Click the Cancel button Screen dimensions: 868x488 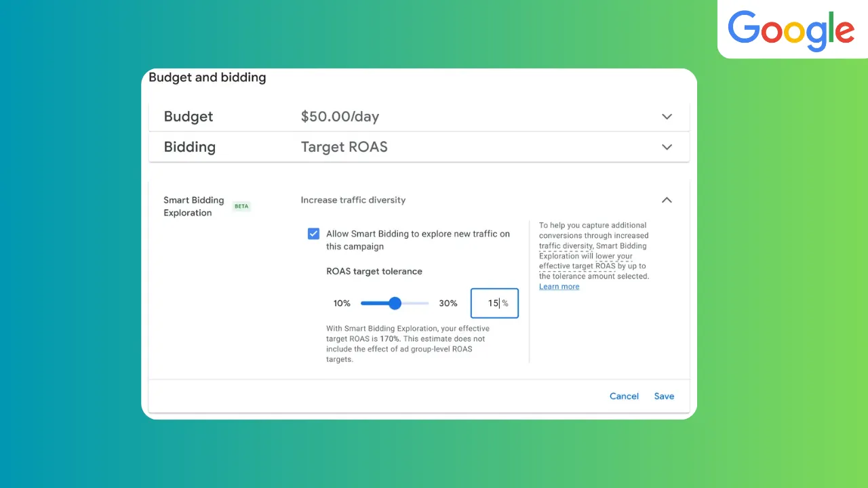tap(624, 396)
